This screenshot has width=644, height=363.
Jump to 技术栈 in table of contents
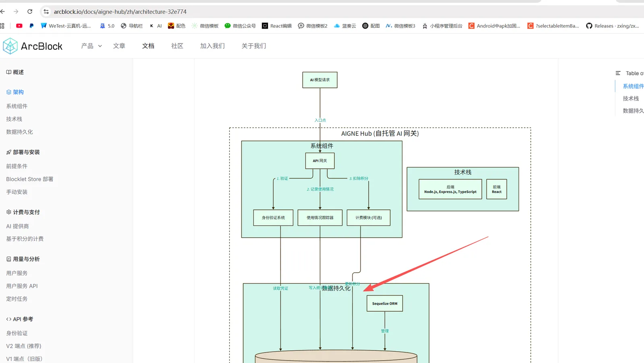pyautogui.click(x=631, y=98)
